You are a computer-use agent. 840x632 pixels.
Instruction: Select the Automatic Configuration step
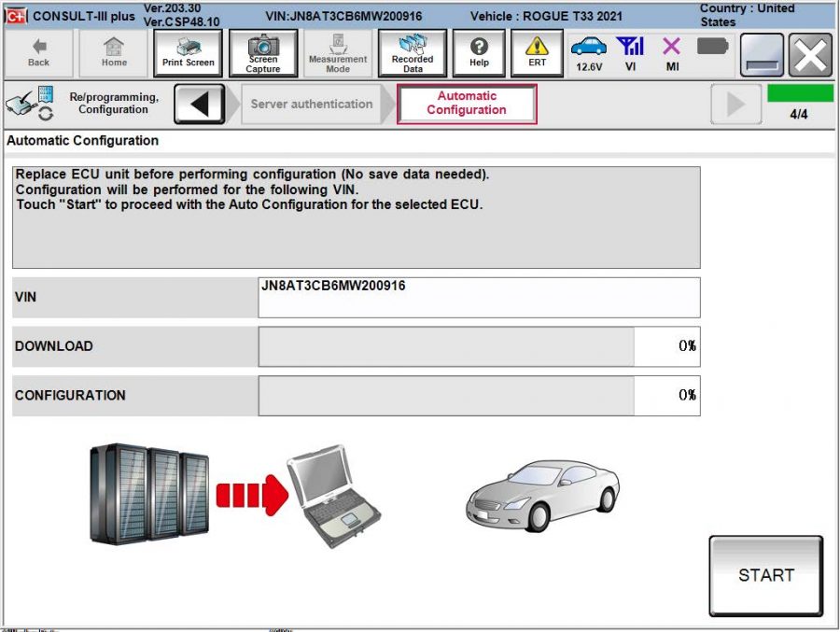tap(468, 103)
